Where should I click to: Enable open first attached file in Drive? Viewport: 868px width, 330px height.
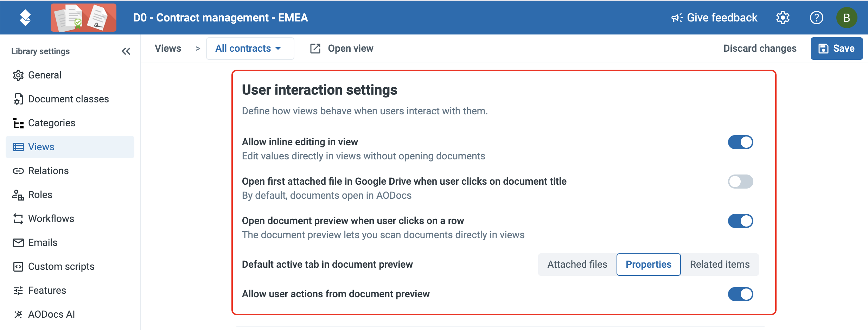click(x=740, y=182)
